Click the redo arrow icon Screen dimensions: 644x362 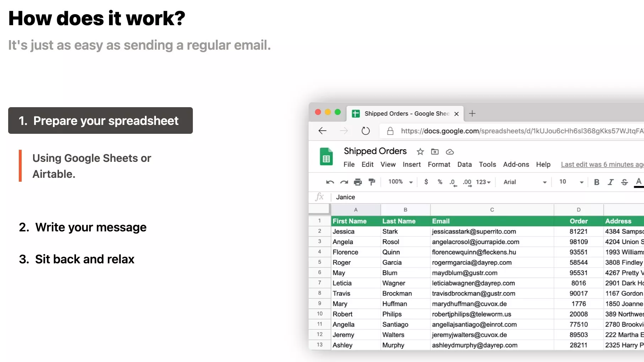click(x=344, y=182)
